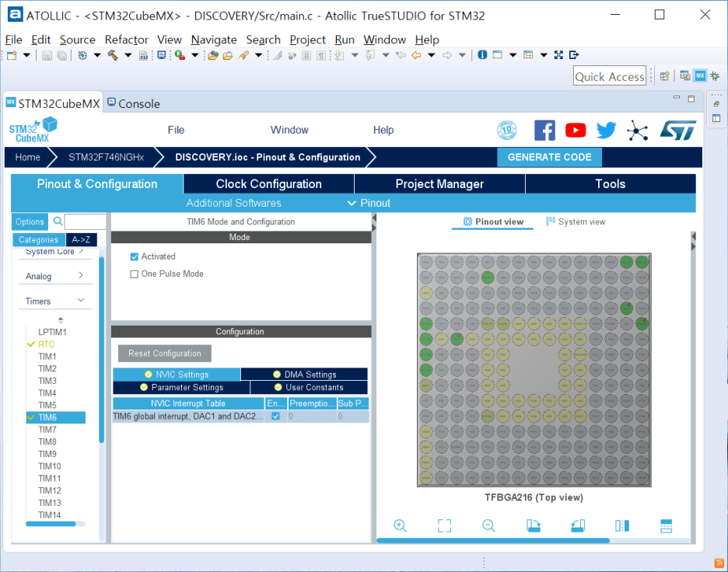The height and width of the screenshot is (572, 728).
Task: Switch to the STM32CubeMX perspective icon
Action: pos(700,75)
